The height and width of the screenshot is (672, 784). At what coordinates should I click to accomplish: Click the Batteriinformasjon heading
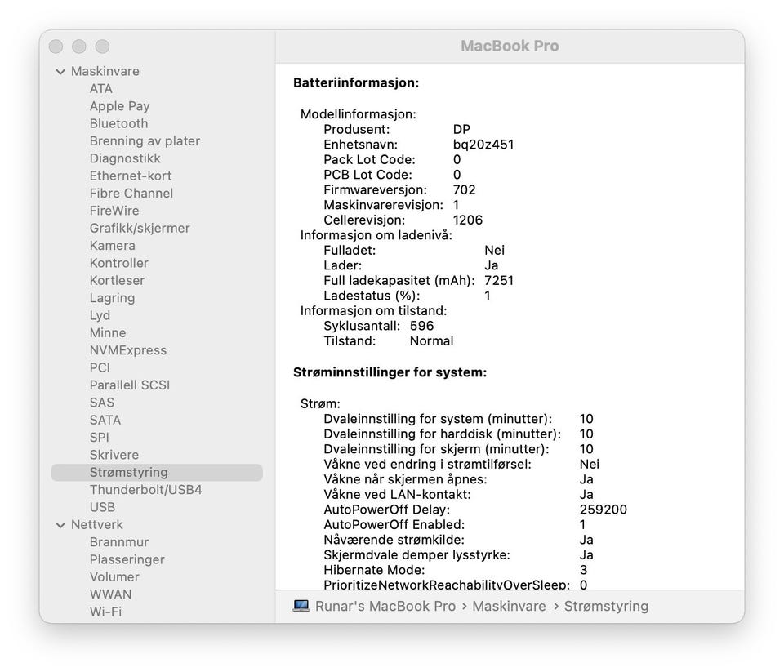pyautogui.click(x=356, y=83)
